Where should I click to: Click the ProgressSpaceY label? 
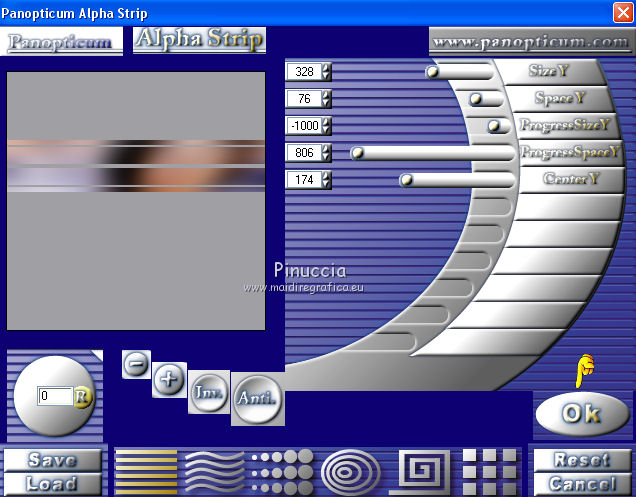(570, 152)
